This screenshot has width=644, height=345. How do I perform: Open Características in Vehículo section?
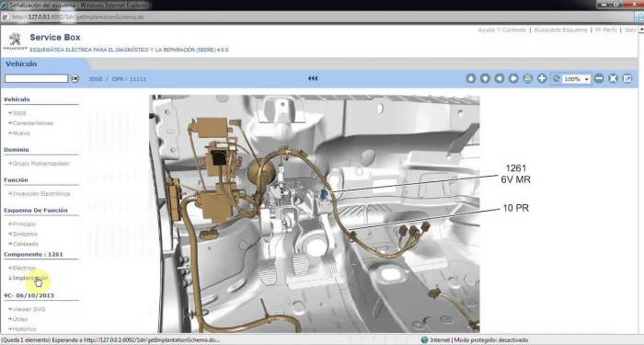(32, 123)
